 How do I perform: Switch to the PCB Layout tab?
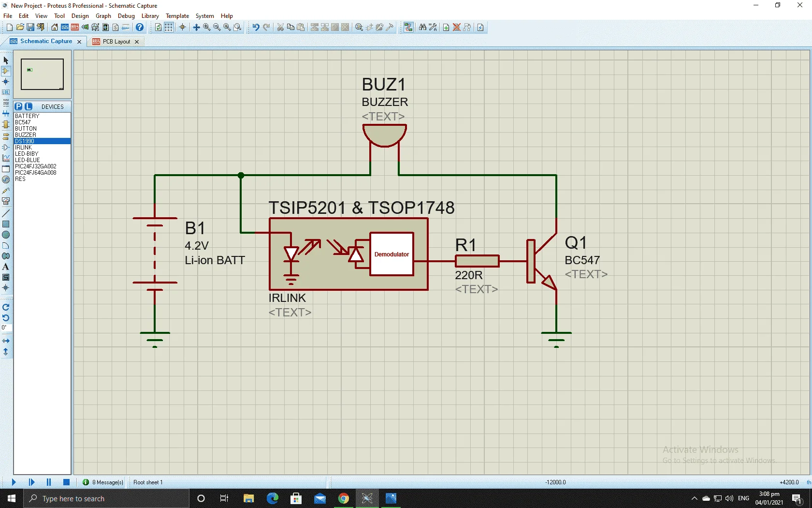[x=116, y=42]
